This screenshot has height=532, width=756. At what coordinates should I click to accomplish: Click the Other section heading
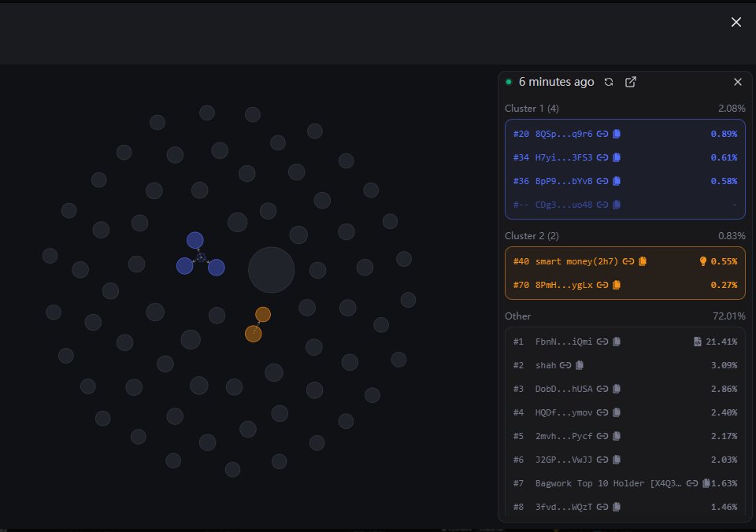click(x=518, y=316)
